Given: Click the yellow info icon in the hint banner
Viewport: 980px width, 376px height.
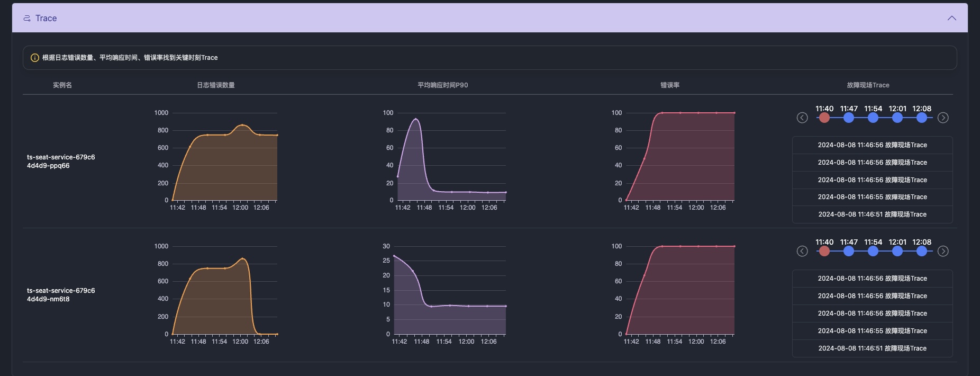Looking at the screenshot, I should click(x=34, y=58).
